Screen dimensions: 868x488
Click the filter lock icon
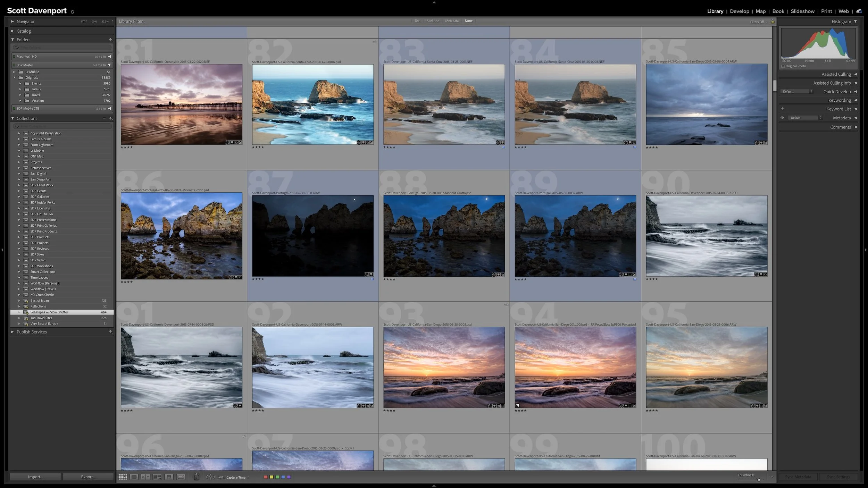[773, 22]
